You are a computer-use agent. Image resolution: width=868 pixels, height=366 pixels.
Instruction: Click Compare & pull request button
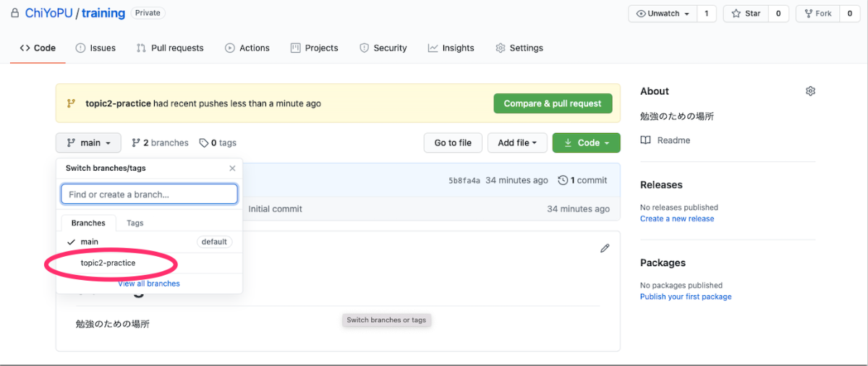tap(553, 103)
